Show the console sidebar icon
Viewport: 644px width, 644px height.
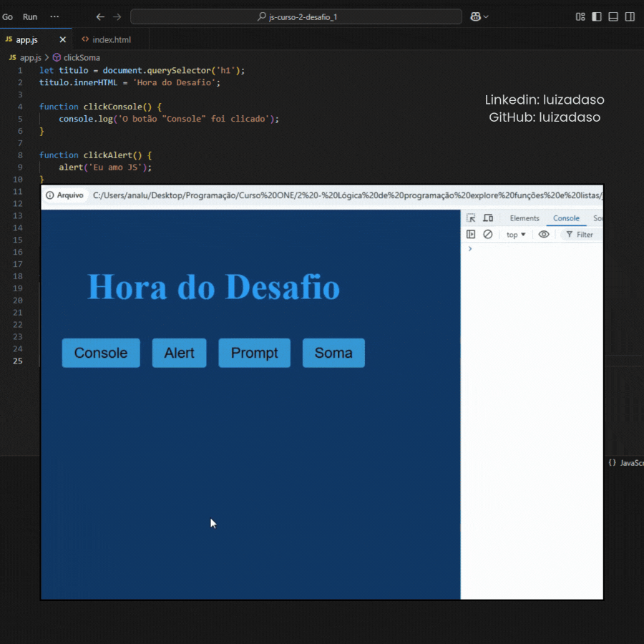(x=471, y=235)
